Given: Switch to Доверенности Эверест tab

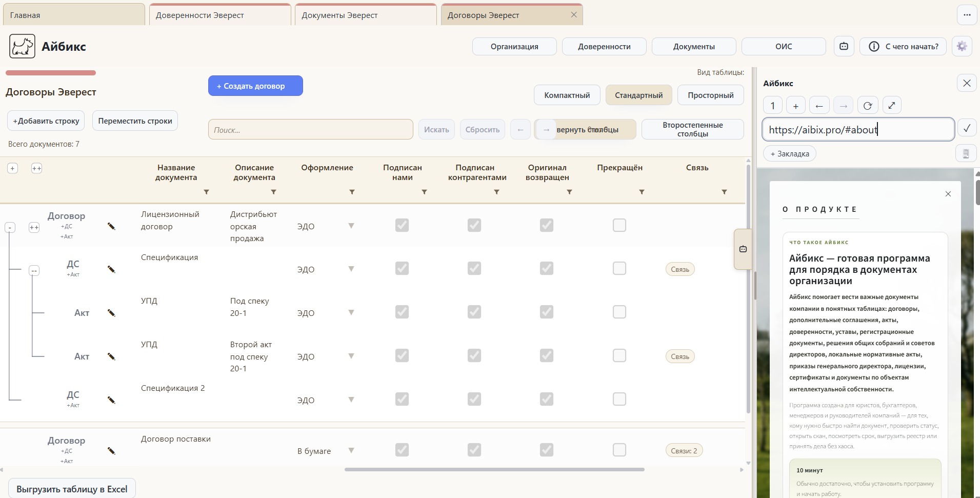Looking at the screenshot, I should click(220, 15).
